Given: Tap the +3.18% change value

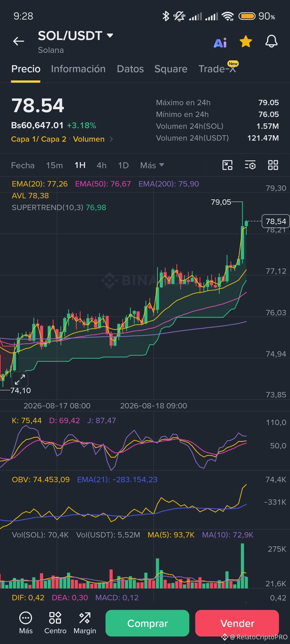Looking at the screenshot, I should point(82,125).
